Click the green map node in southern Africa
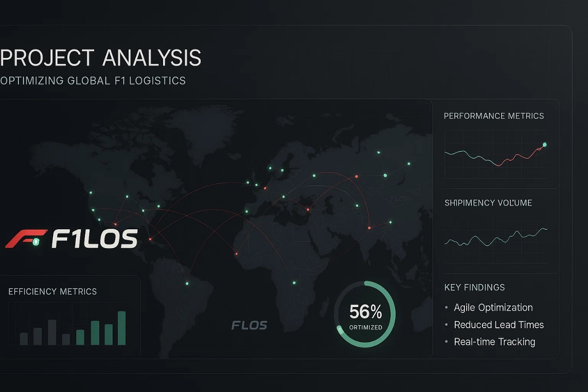The width and height of the screenshot is (588, 392). (x=294, y=283)
